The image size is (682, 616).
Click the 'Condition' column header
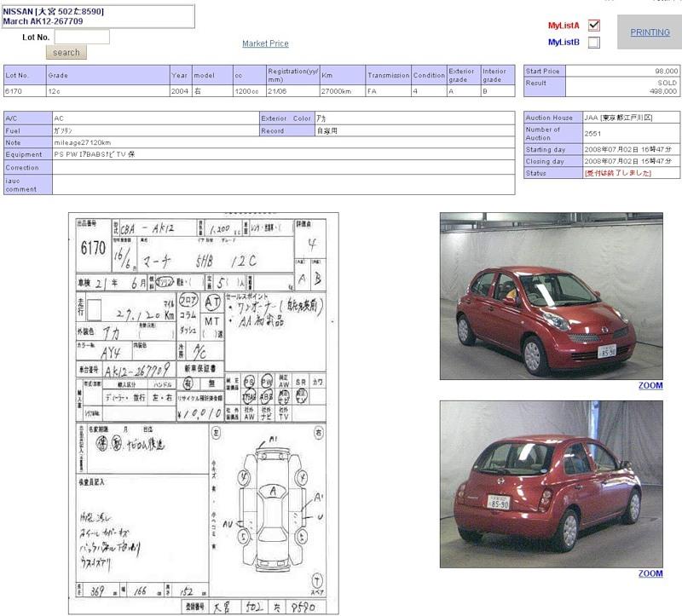pos(429,75)
